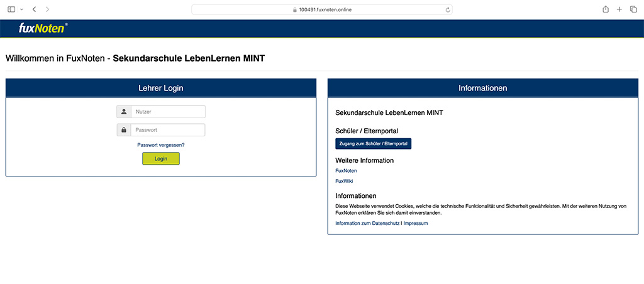Go forward with the browser forward arrow

(47, 9)
